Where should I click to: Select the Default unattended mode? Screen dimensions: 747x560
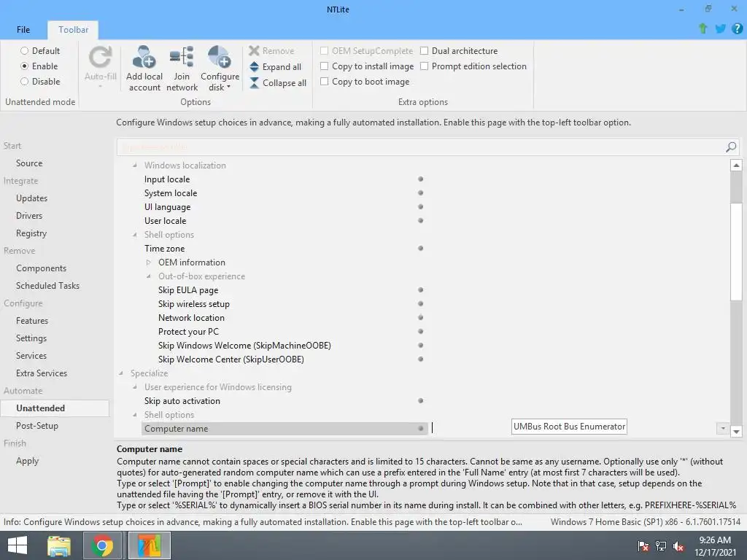point(24,50)
